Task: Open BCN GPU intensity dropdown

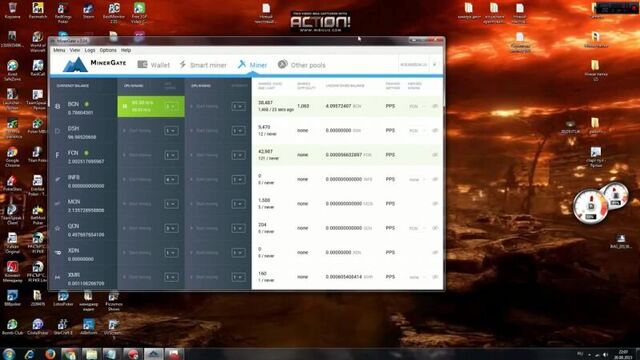Action: click(238, 107)
